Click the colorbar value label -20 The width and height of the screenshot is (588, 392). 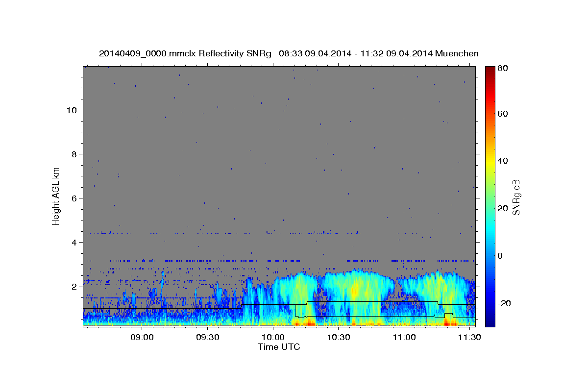click(x=503, y=303)
